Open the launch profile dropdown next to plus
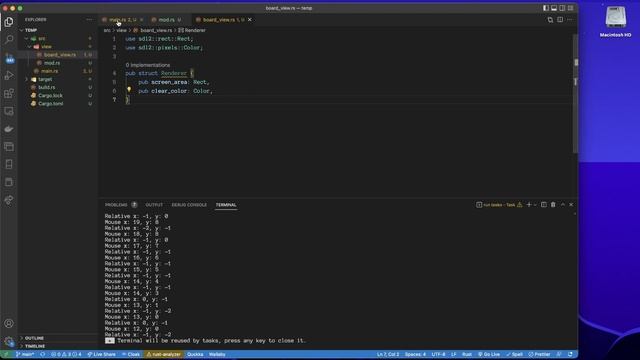This screenshot has height=360, width=640. pyautogui.click(x=535, y=204)
